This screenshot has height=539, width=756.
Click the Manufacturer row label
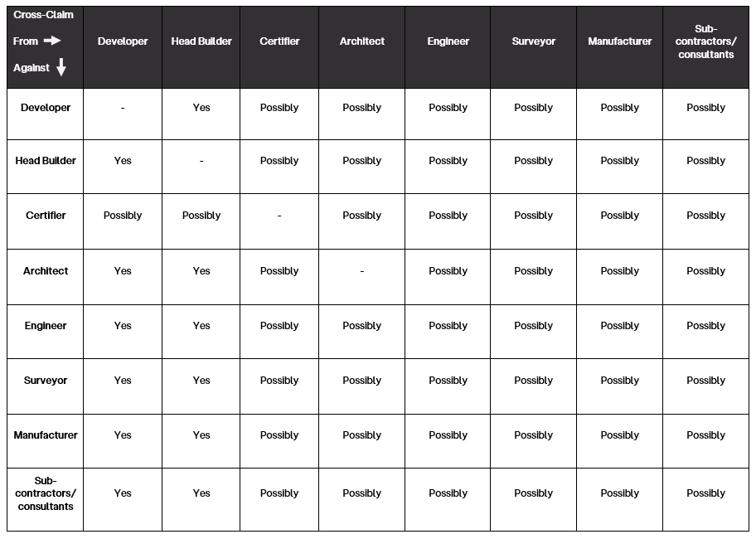46,435
